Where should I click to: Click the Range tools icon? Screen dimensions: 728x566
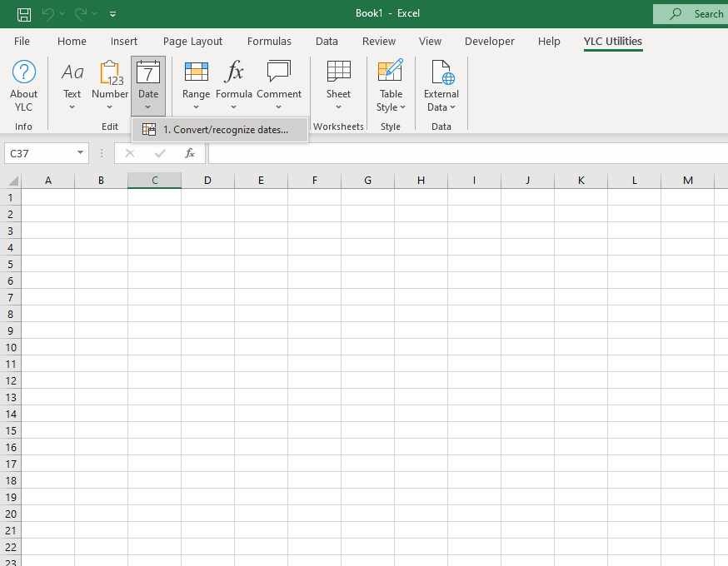[196, 72]
